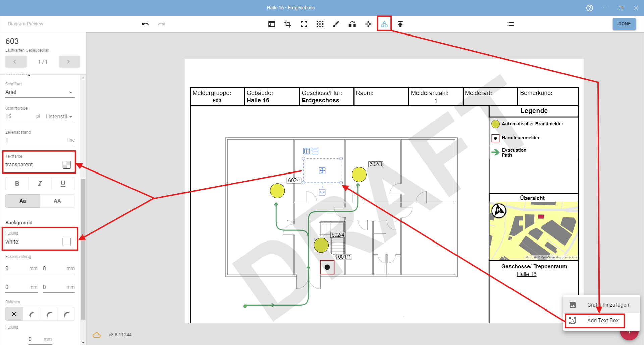Choose the evacuation path route tool
644x345 pixels.
352,24
